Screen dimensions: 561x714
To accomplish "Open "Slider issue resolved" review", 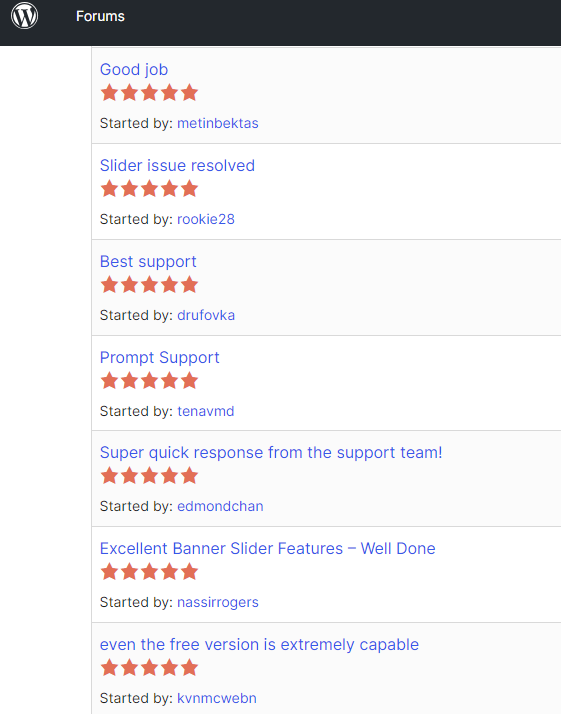I will click(x=177, y=166).
